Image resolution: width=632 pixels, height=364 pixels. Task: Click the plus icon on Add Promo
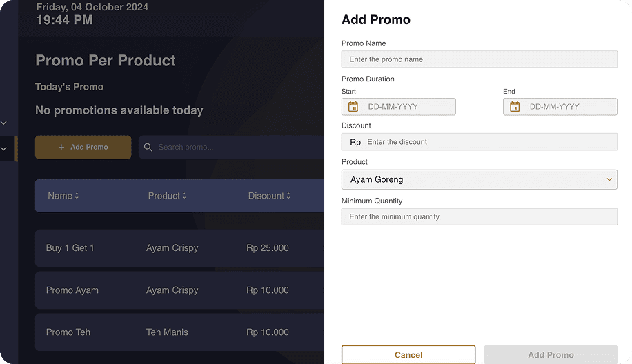pyautogui.click(x=61, y=147)
